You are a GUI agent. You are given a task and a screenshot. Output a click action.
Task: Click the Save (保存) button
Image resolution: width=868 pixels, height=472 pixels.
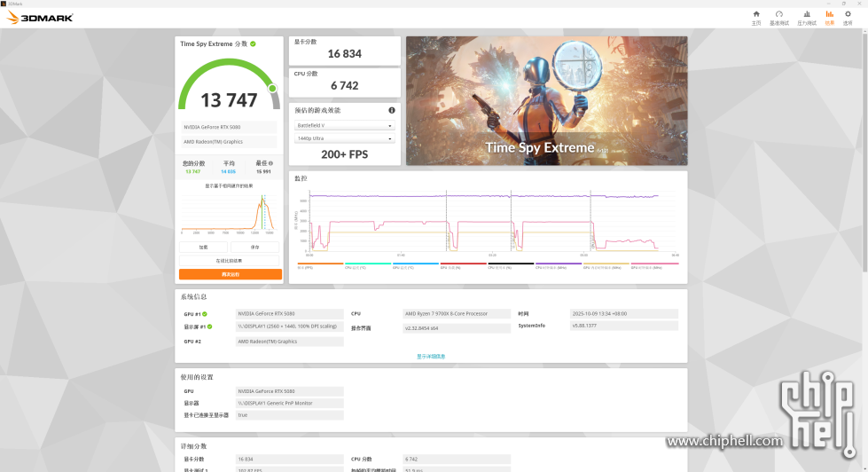click(255, 248)
